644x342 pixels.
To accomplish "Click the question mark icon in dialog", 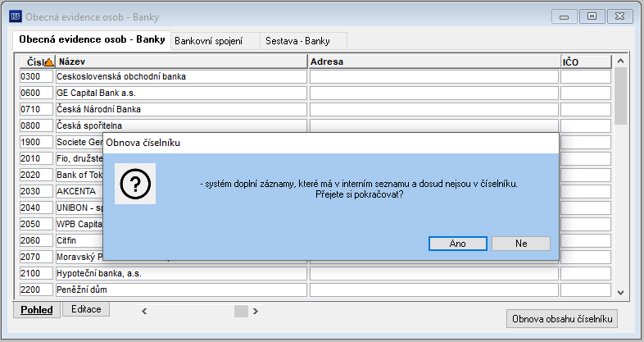I will pos(135,184).
